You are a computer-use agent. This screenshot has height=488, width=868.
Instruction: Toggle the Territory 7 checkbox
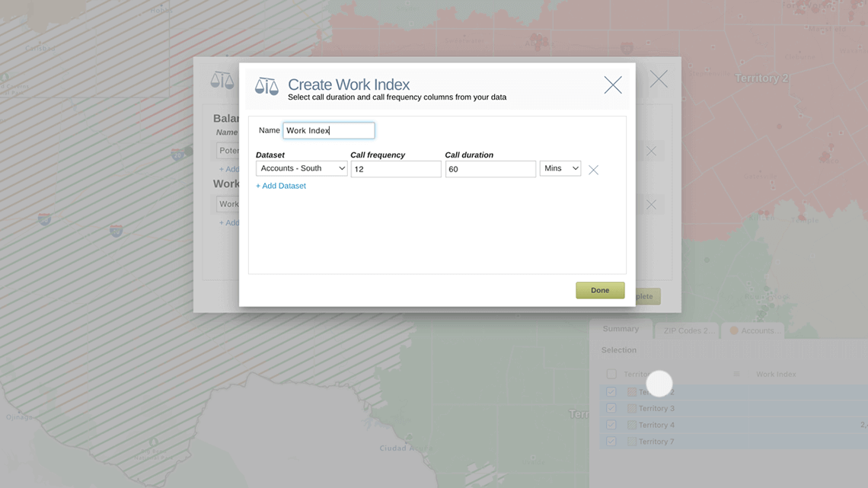click(x=611, y=442)
